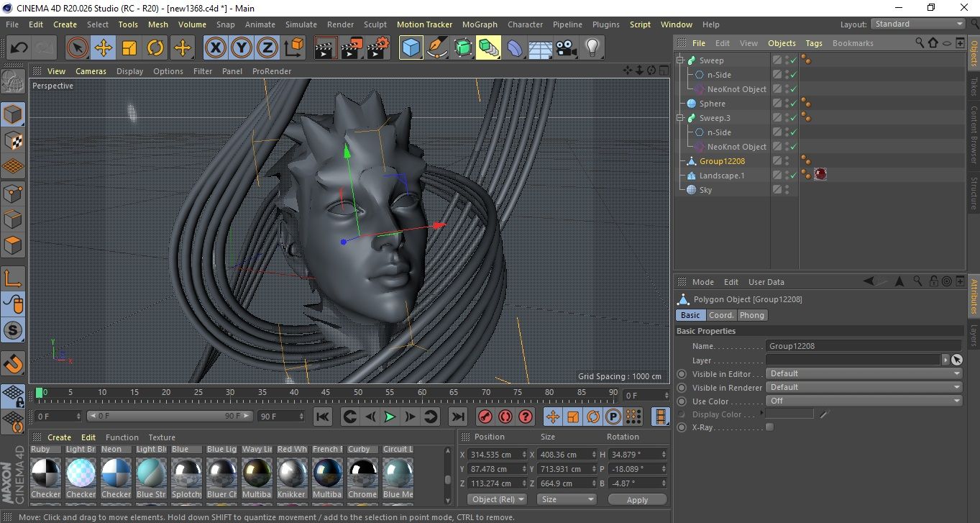Viewport: 980px width, 523px height.
Task: Click the Undo arrow icon
Action: click(19, 48)
